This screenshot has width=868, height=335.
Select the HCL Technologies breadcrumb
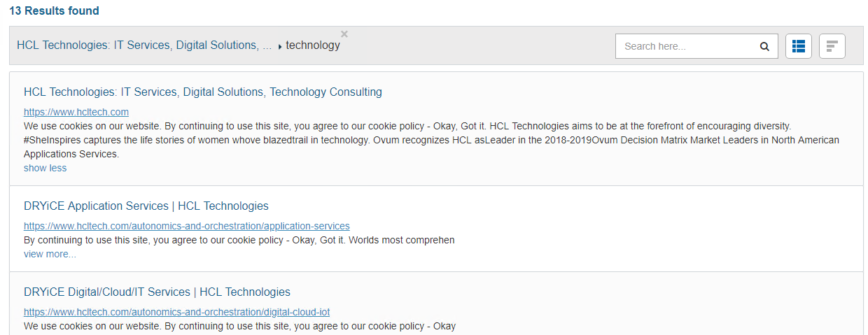(143, 45)
